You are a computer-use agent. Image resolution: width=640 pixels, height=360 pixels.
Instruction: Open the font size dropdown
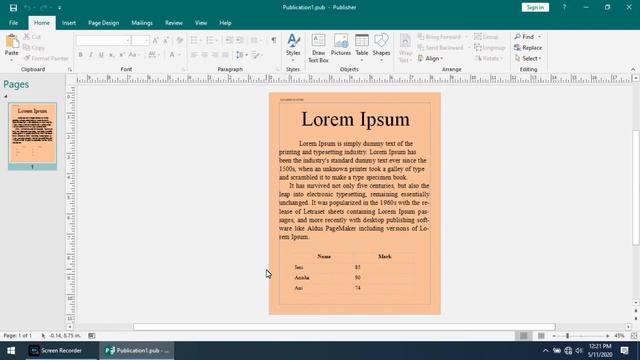click(146, 40)
